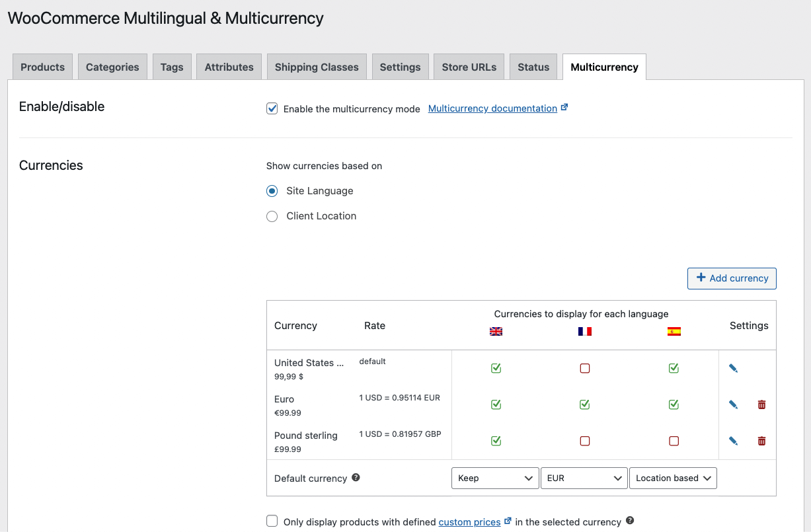This screenshot has width=811, height=532.
Task: Click help icon beside custom prices option
Action: 630,521
